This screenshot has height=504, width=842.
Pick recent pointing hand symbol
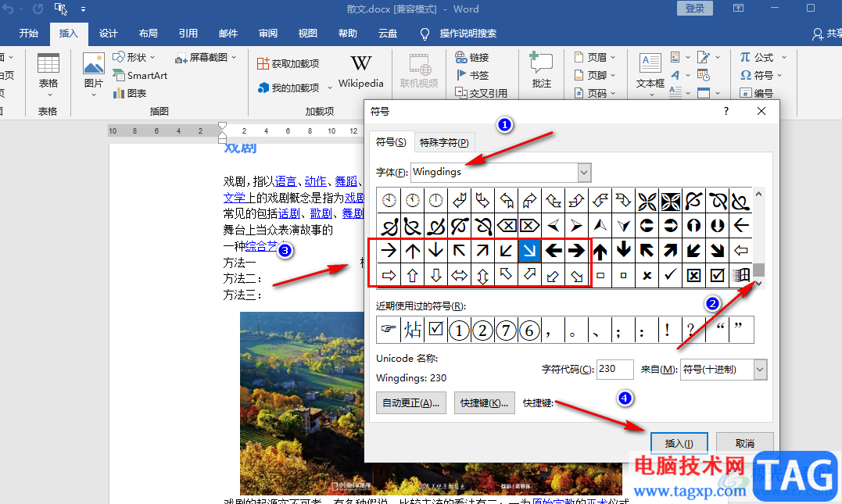389,330
